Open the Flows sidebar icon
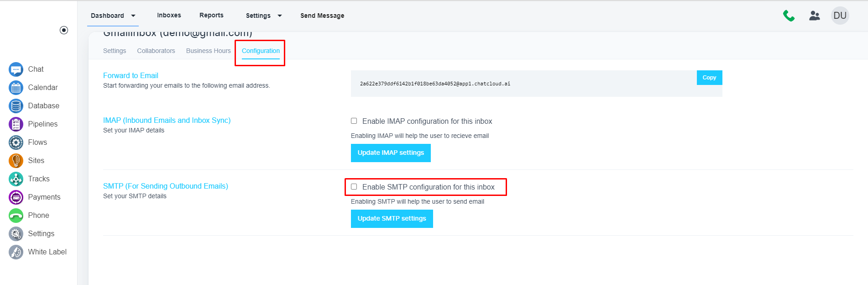The width and height of the screenshot is (868, 285). click(x=16, y=142)
